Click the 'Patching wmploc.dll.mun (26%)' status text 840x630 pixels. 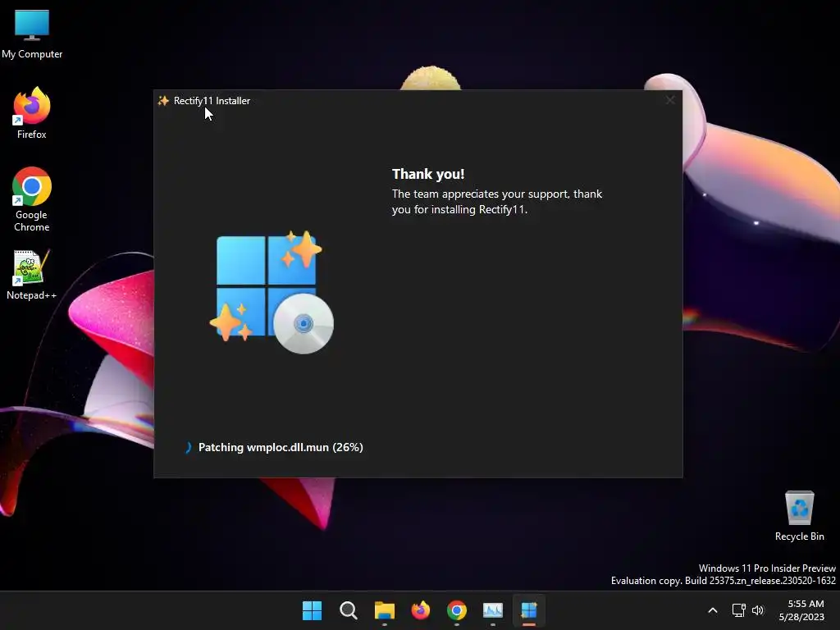pyautogui.click(x=281, y=447)
